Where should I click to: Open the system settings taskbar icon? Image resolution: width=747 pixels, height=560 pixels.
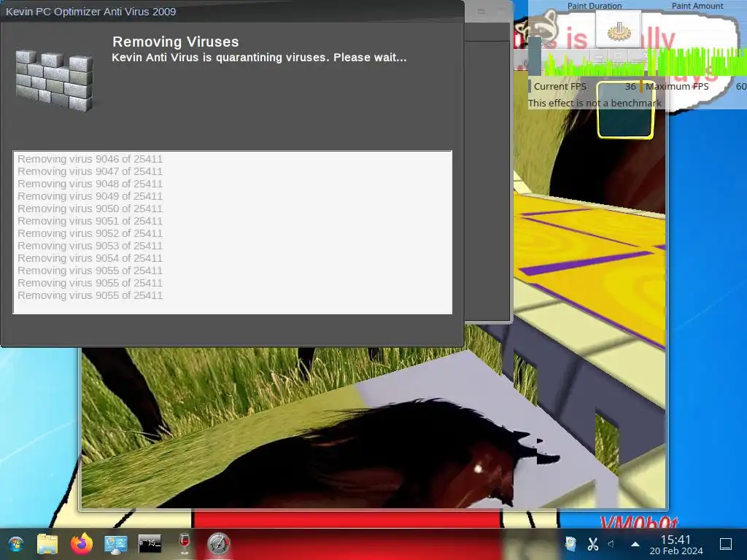tap(116, 544)
